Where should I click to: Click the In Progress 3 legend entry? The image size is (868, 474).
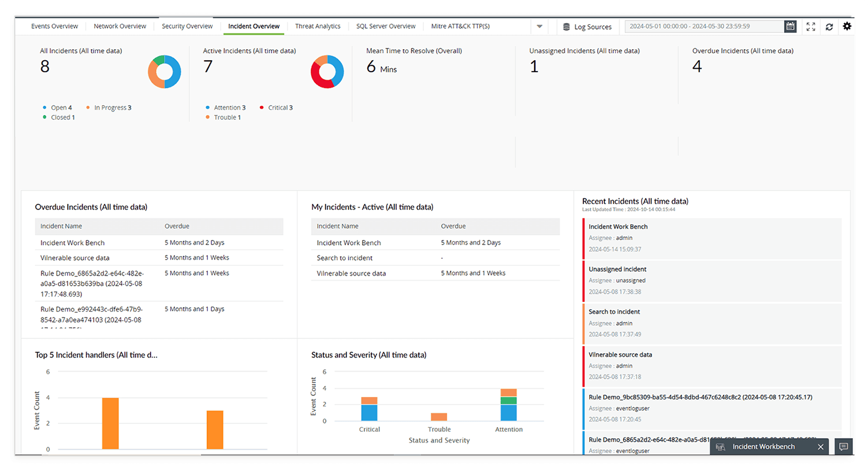(109, 108)
